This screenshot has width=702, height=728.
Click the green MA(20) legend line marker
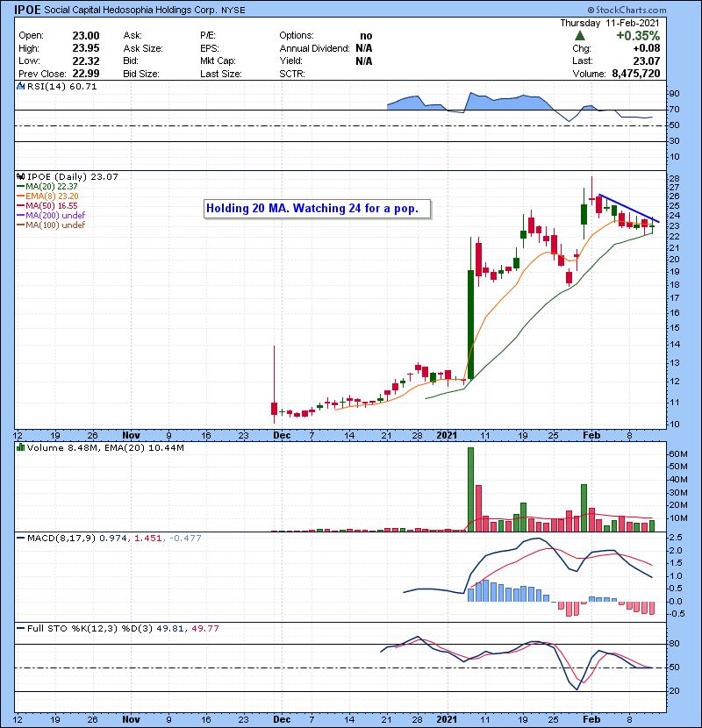coord(20,187)
